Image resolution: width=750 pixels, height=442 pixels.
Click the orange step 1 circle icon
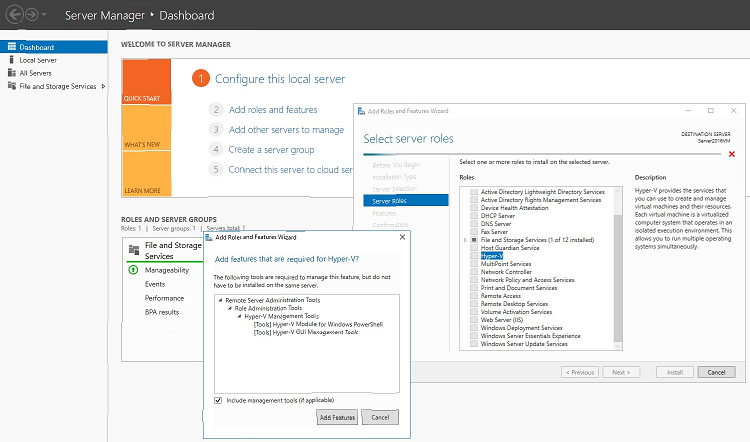tap(201, 78)
